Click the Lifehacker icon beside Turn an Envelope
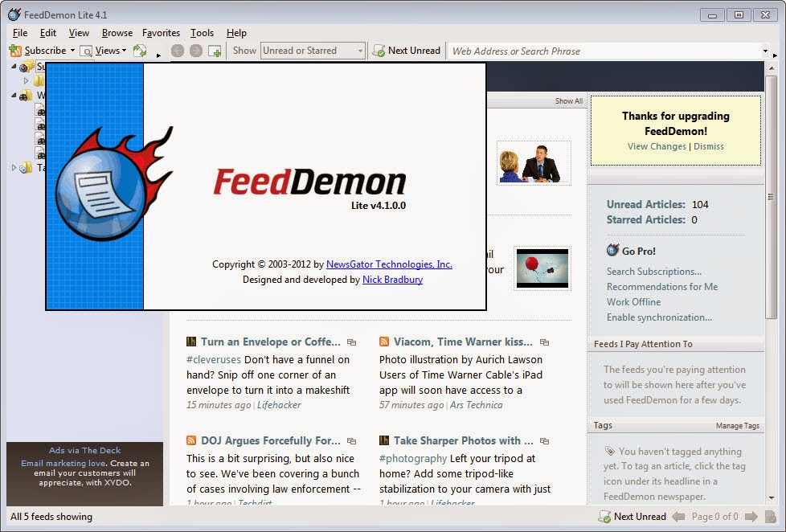 (x=191, y=342)
